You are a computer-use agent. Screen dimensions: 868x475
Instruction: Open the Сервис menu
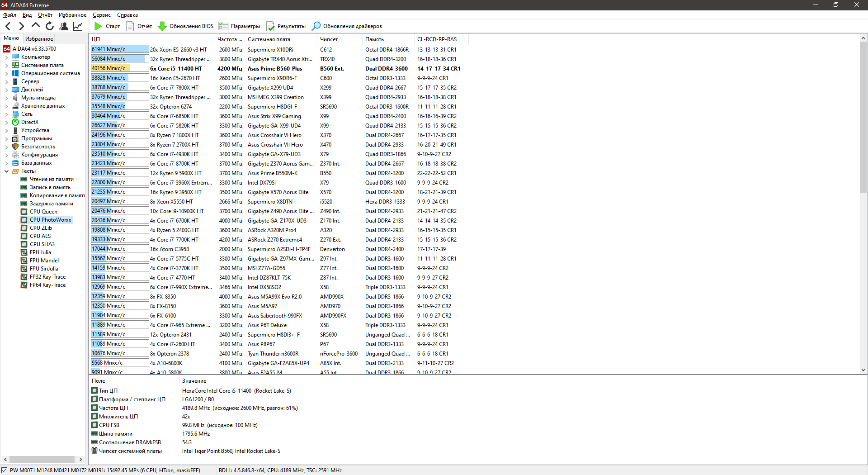(102, 15)
